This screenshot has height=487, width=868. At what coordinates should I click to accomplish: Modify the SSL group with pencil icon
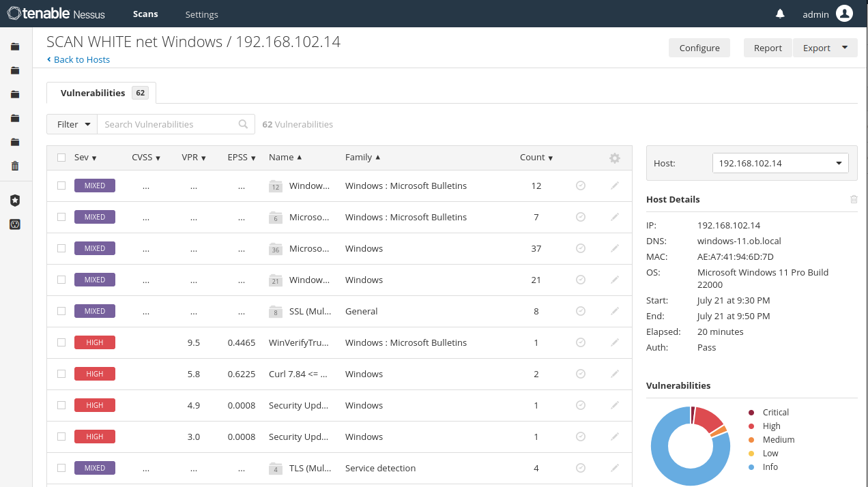[x=615, y=311]
